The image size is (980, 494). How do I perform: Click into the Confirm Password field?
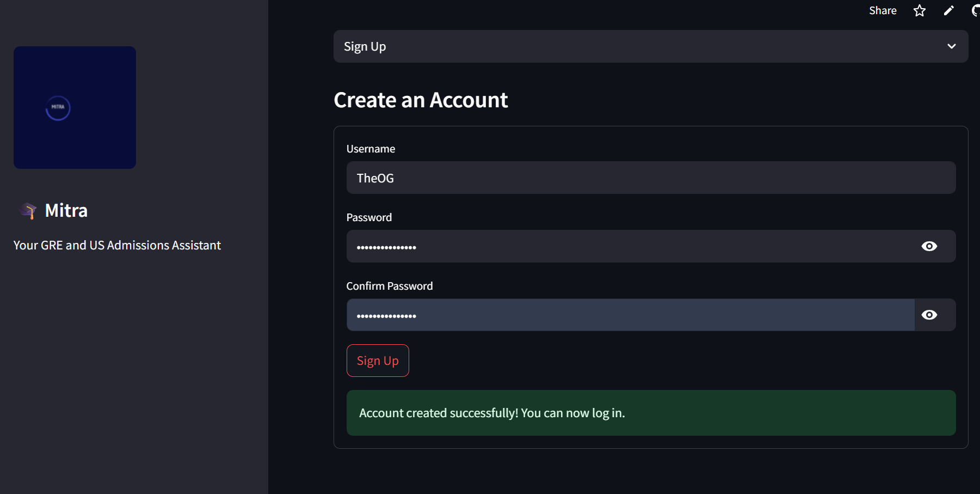[630, 315]
